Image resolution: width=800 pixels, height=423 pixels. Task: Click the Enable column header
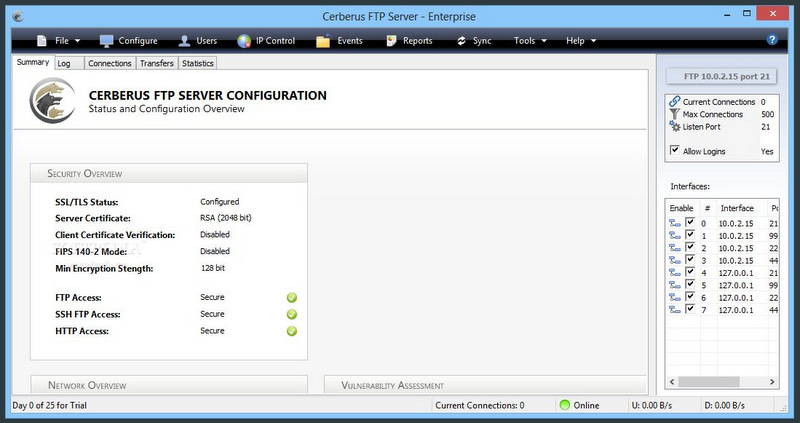coord(682,208)
